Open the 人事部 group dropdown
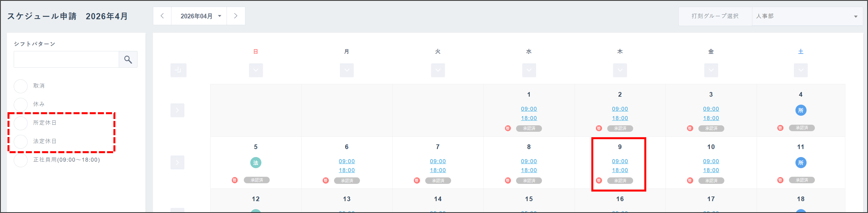The image size is (868, 213). click(807, 16)
